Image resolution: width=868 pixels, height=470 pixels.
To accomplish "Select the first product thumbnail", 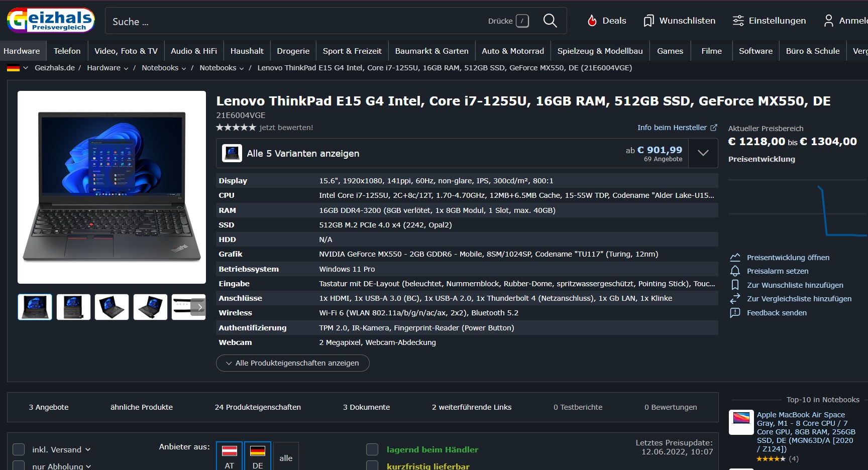I will 35,307.
